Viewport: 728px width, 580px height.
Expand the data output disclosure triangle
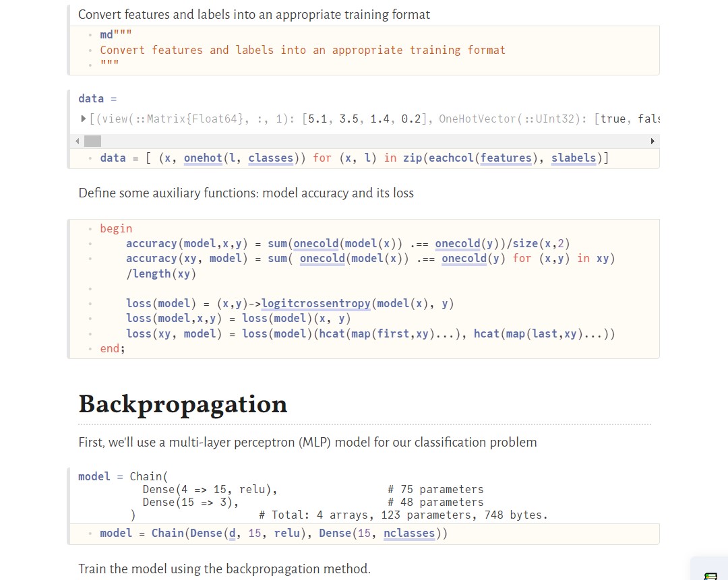82,119
